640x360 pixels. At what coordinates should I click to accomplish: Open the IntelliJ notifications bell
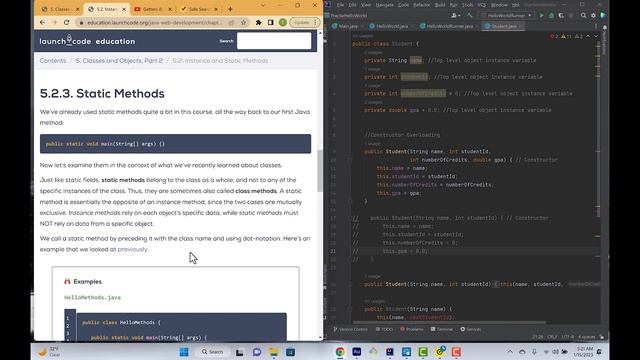(604, 28)
